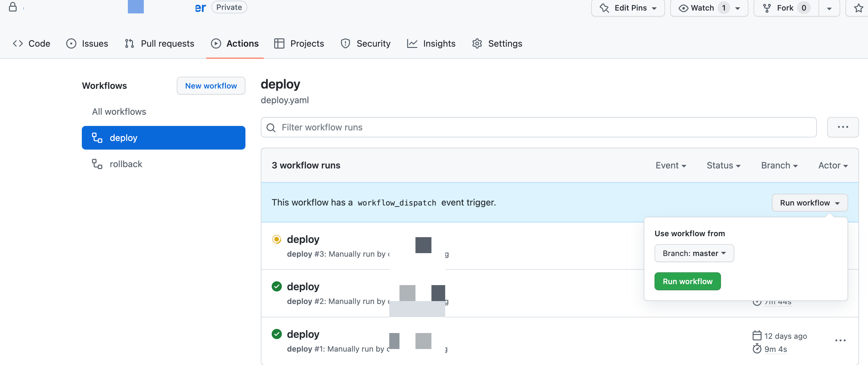The image size is (868, 365).
Task: Focus the Filter workflow runs field
Action: [539, 128]
